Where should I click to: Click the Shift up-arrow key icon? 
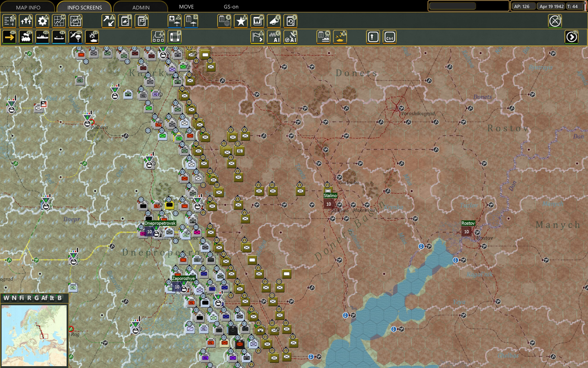[x=373, y=37]
